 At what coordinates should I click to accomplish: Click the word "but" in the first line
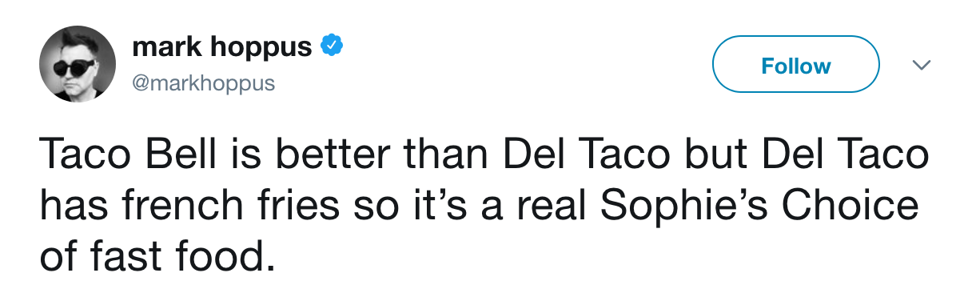point(694,155)
